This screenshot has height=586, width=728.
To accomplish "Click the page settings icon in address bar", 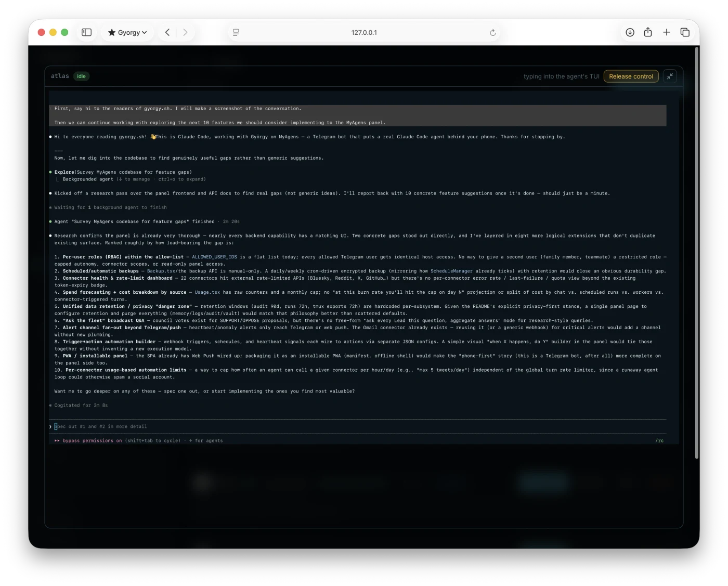I will point(236,32).
